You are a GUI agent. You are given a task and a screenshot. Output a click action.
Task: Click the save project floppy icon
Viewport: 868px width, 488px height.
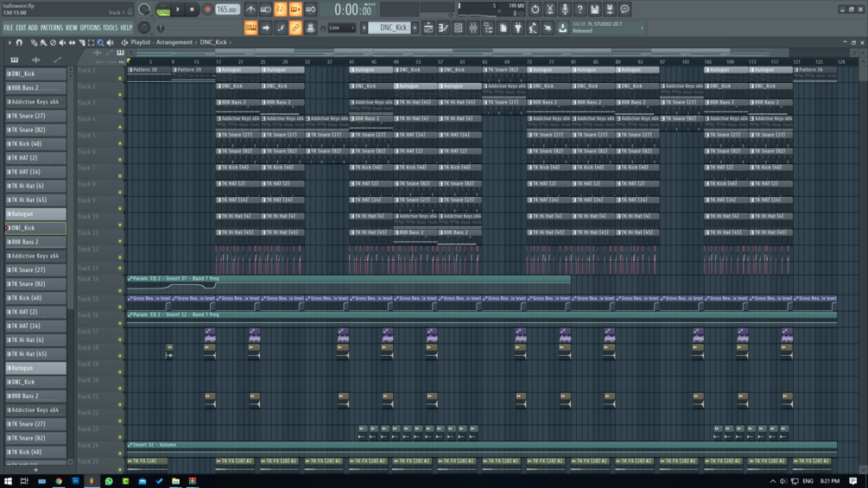tap(594, 10)
